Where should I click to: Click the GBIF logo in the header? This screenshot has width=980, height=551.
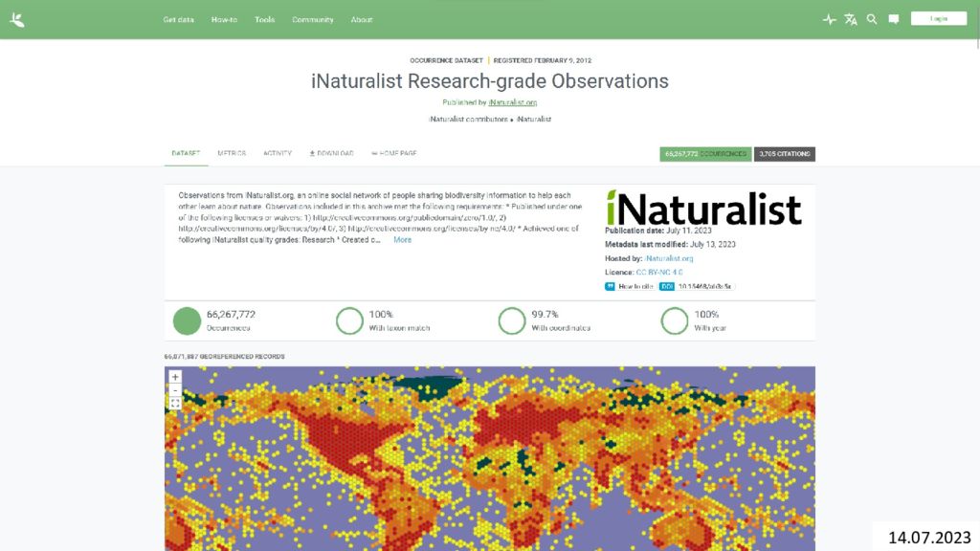17,20
